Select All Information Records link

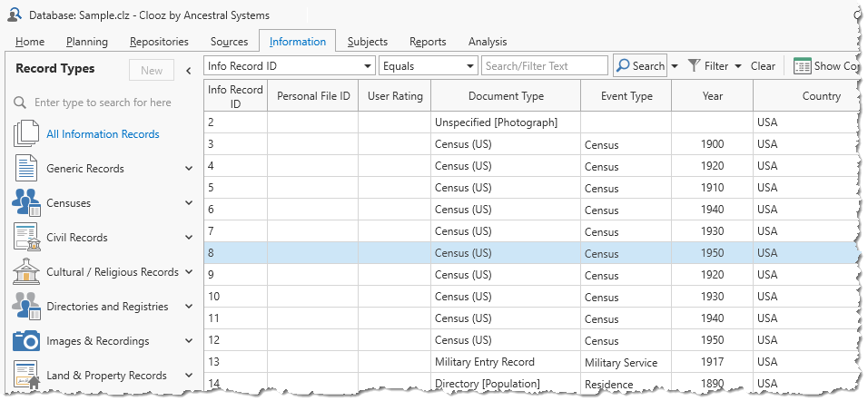[x=103, y=134]
